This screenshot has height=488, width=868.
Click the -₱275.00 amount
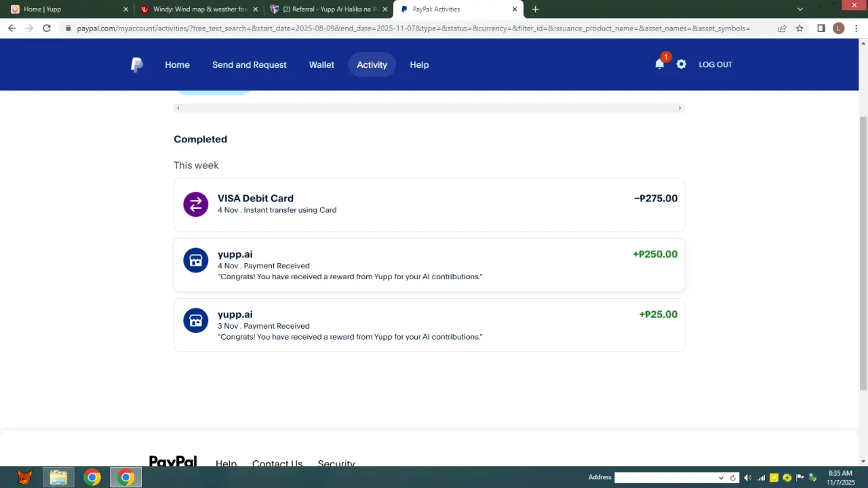coord(656,199)
